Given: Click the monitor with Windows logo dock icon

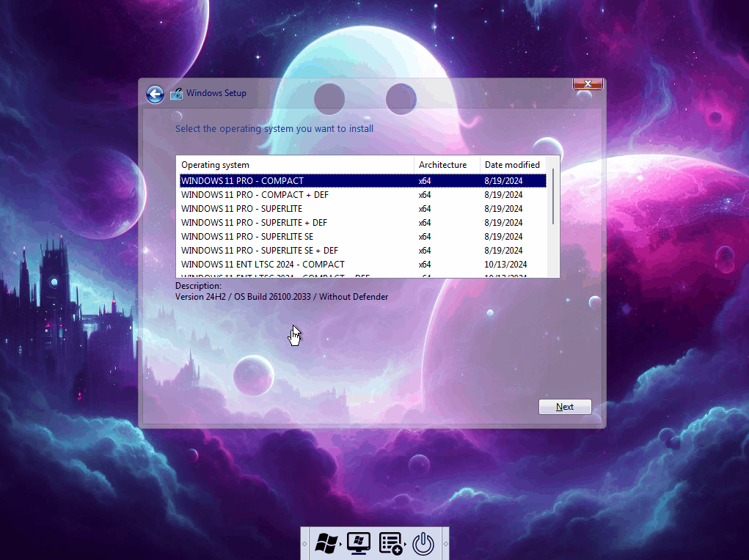Looking at the screenshot, I should 359,543.
